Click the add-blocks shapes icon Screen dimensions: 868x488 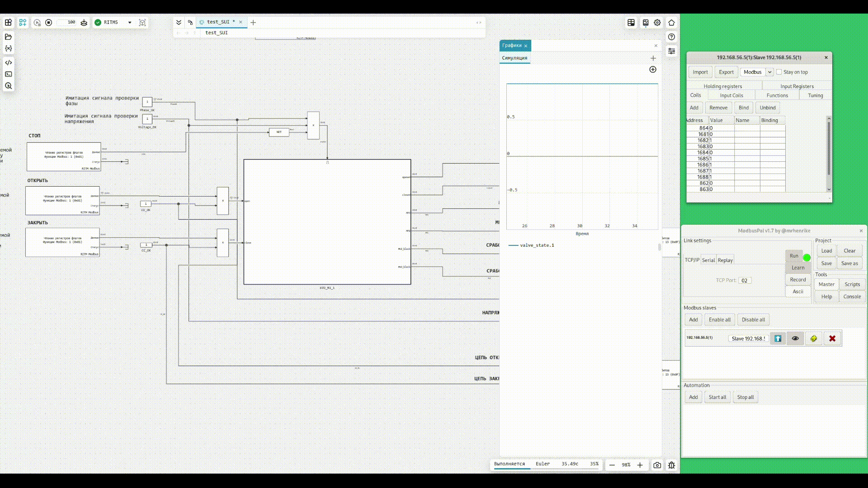click(23, 22)
